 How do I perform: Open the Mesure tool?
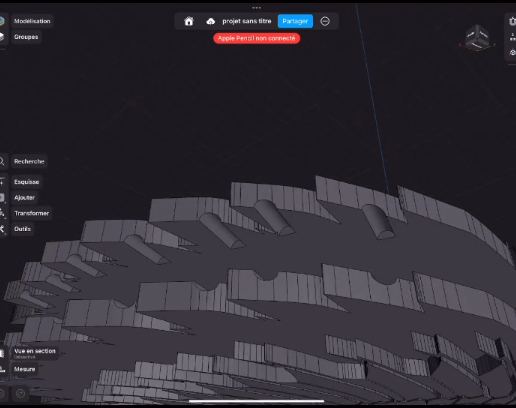tap(25, 369)
